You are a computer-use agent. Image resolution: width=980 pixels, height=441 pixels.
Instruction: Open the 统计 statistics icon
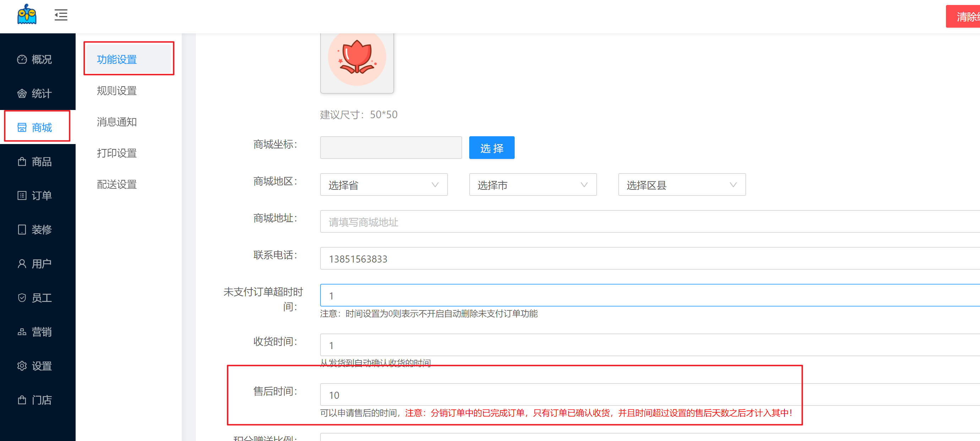(x=22, y=94)
